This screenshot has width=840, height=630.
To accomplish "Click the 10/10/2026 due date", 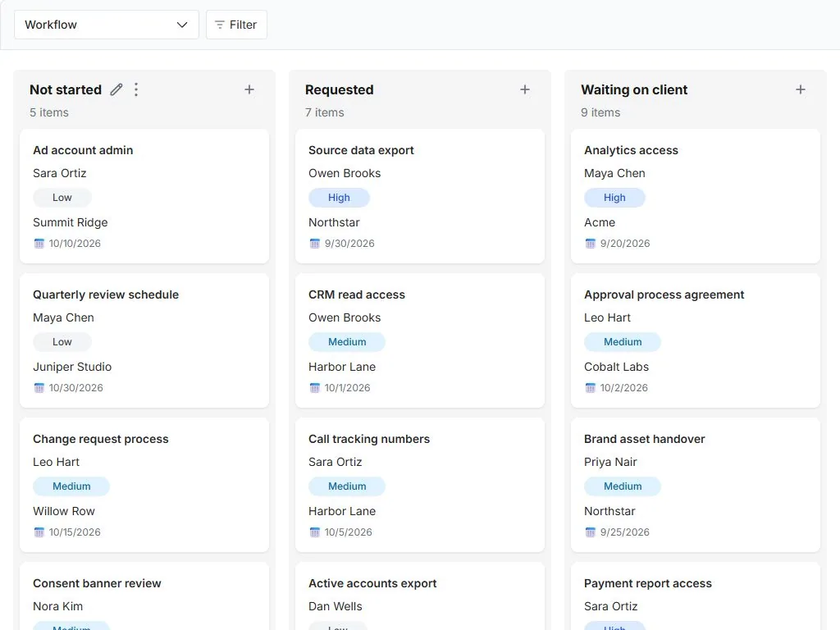I will (x=75, y=243).
